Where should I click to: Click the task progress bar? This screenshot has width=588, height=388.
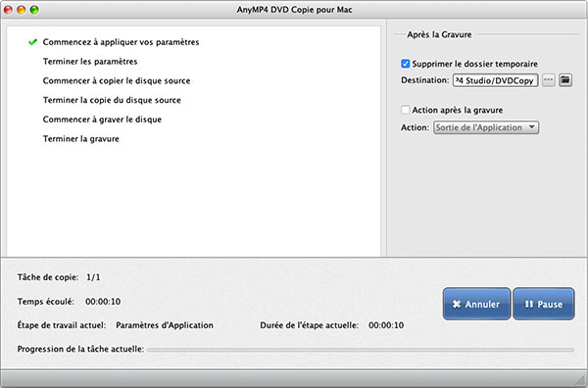[x=361, y=350]
